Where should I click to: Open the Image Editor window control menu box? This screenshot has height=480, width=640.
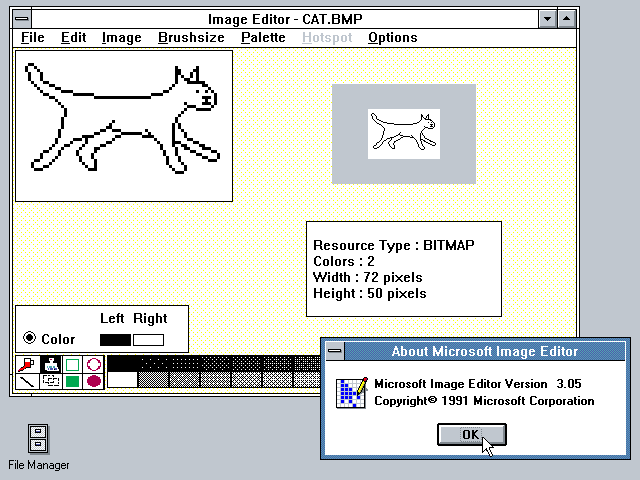[x=22, y=19]
